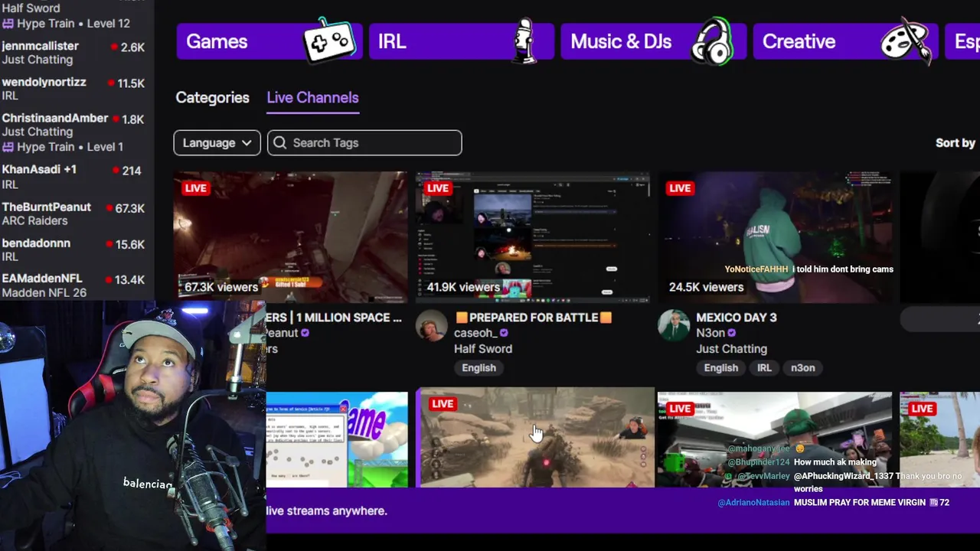The height and width of the screenshot is (551, 980).
Task: Click the IRL tag under N3on stream
Action: pos(764,367)
